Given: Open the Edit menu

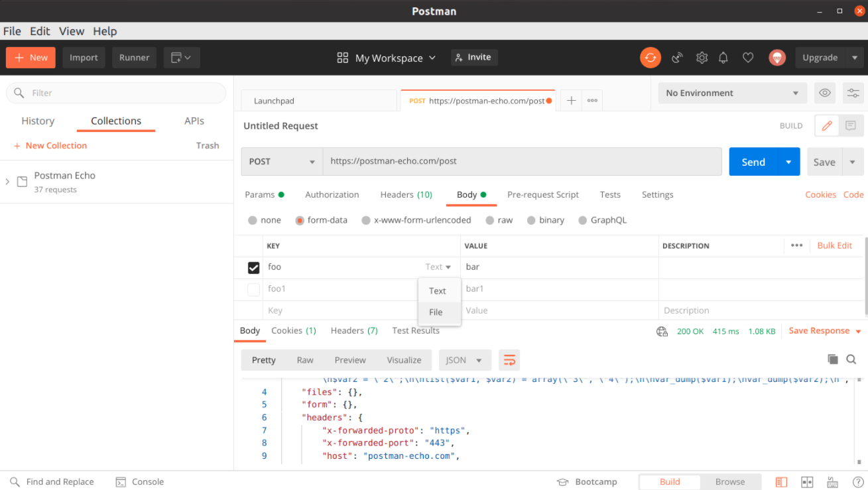Looking at the screenshot, I should click(40, 31).
